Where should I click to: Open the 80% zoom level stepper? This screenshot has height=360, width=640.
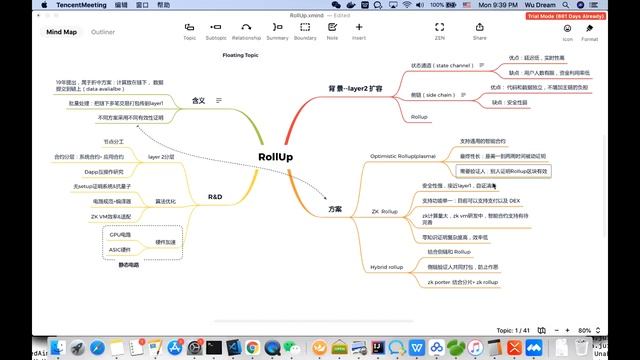coord(598,330)
